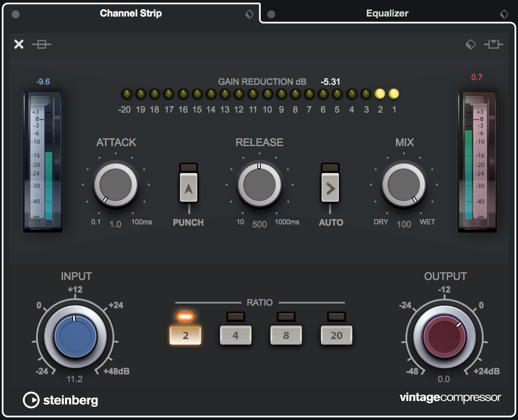Select the 8:1 ratio button
The width and height of the screenshot is (518, 420).
tap(286, 335)
